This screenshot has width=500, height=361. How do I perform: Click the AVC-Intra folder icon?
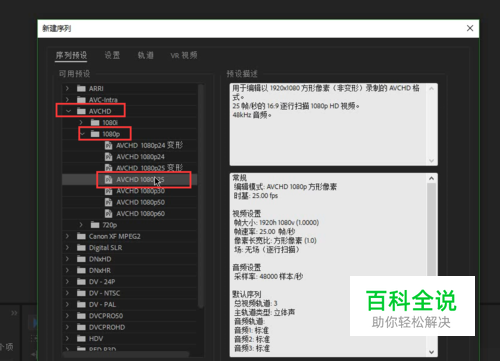click(81, 100)
